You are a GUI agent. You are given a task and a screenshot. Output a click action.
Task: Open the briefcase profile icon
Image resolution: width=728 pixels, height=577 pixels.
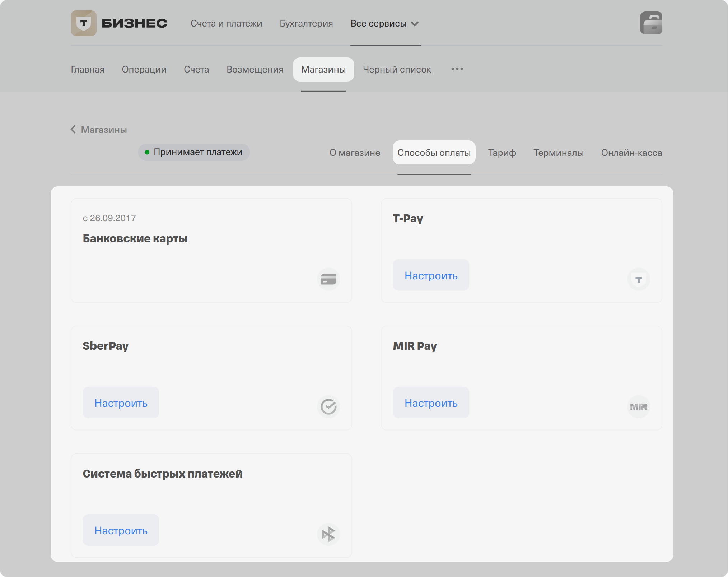tap(651, 23)
